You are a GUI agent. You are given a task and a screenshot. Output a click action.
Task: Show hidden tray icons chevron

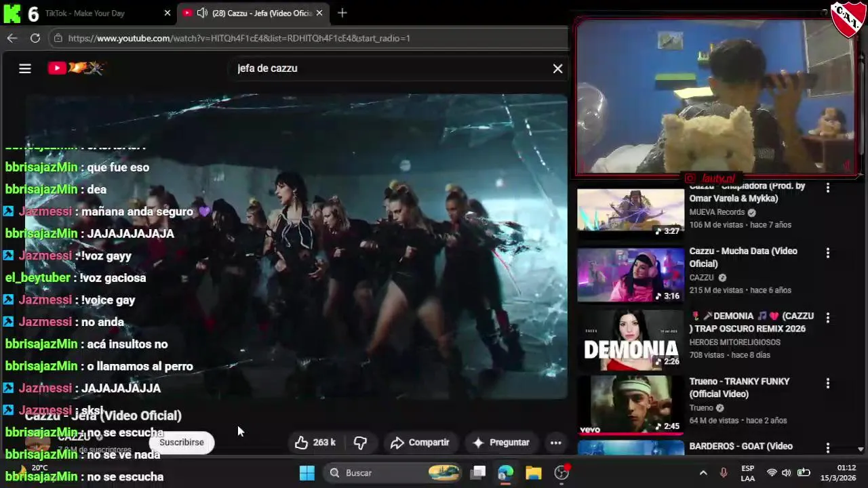(x=703, y=473)
